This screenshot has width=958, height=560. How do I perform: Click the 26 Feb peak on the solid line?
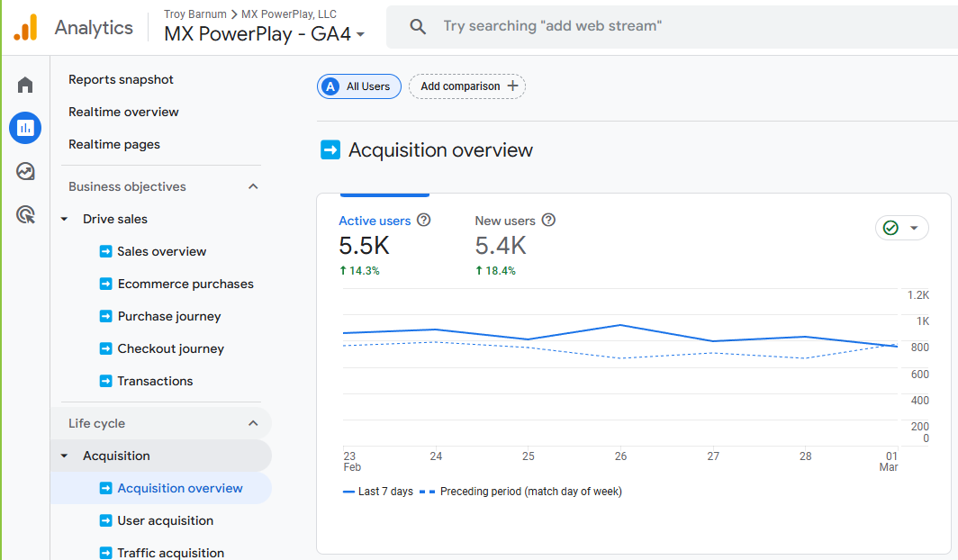pyautogui.click(x=620, y=325)
